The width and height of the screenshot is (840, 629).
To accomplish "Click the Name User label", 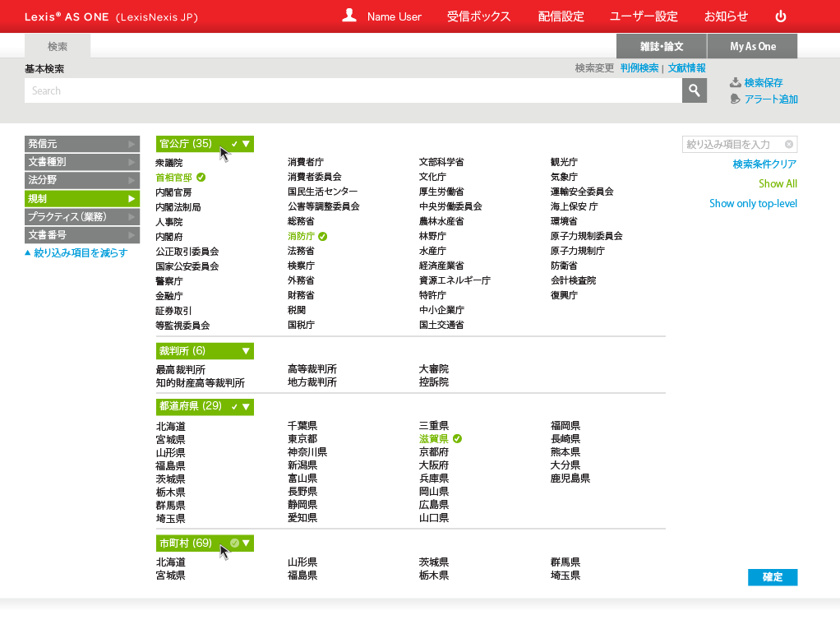I will (x=395, y=16).
